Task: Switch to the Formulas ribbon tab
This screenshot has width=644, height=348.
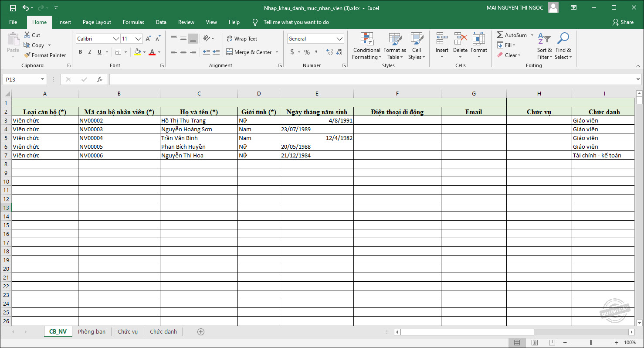Action: click(133, 22)
